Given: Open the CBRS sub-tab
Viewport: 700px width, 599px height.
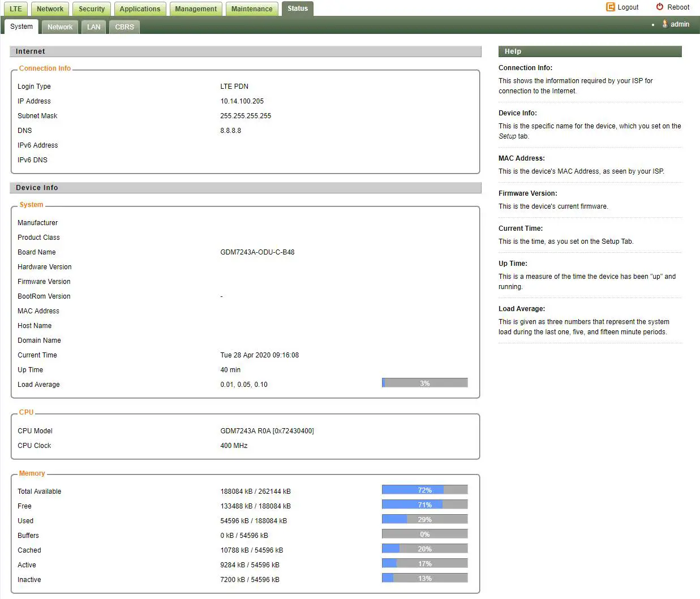Looking at the screenshot, I should click(124, 27).
